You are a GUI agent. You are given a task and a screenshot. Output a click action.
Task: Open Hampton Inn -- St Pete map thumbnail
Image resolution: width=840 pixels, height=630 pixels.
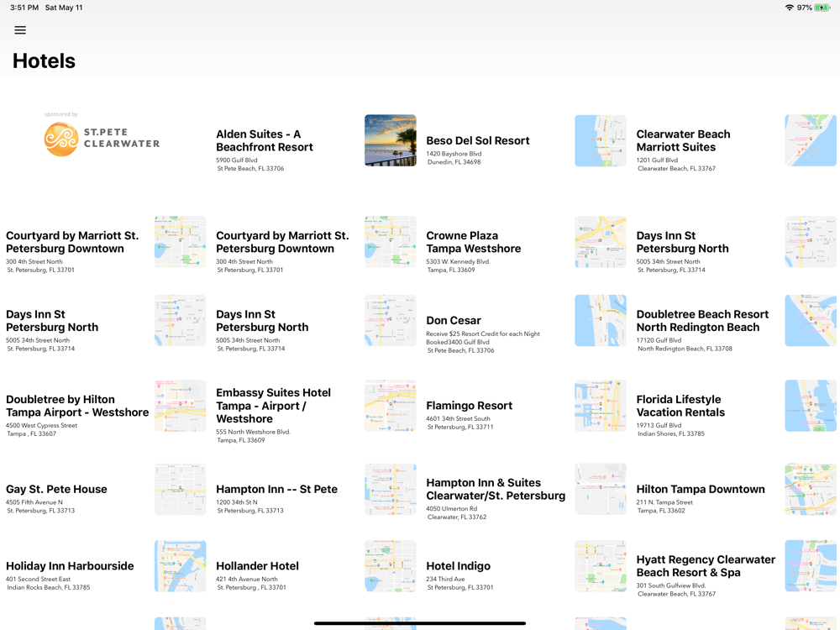[x=390, y=489]
